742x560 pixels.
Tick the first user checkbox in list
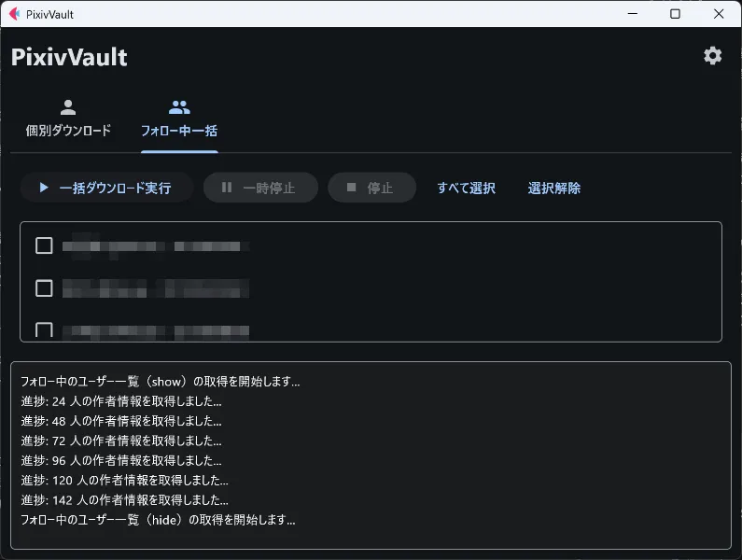[44, 245]
